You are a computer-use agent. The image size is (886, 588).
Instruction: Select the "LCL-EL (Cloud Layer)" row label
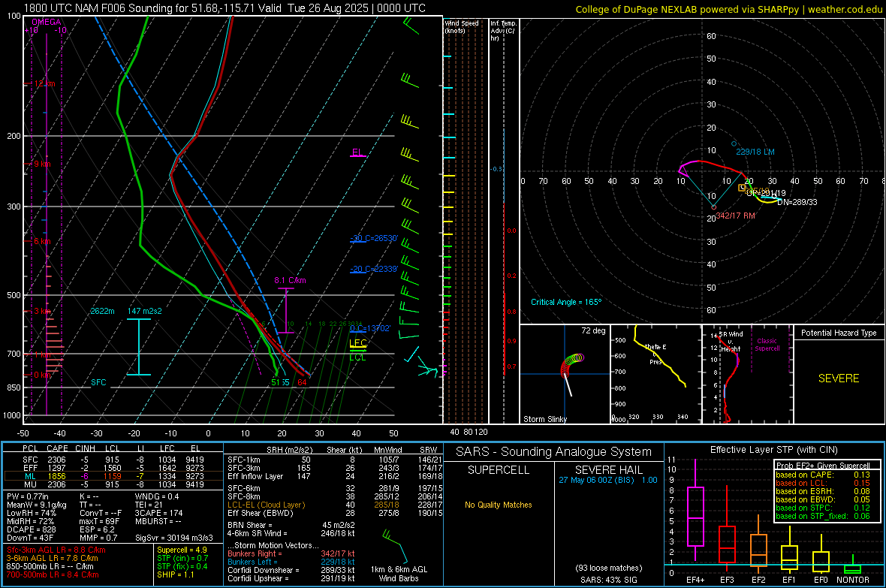click(266, 505)
